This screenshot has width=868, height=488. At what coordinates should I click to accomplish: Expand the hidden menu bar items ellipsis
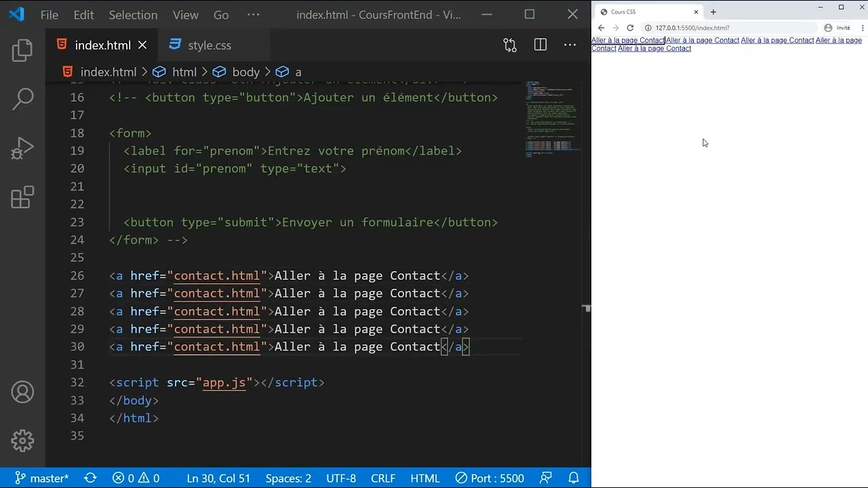click(253, 14)
